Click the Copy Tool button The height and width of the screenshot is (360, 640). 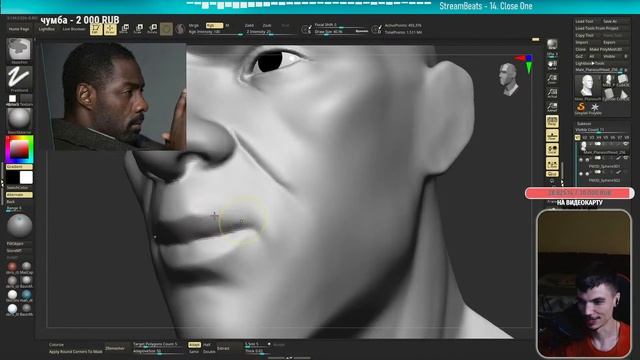[x=584, y=35]
